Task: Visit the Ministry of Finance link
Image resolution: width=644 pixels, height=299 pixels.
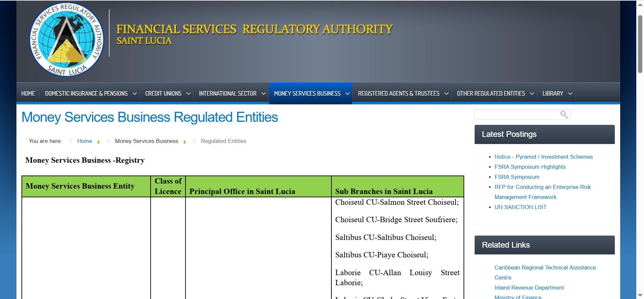Action: (x=518, y=297)
